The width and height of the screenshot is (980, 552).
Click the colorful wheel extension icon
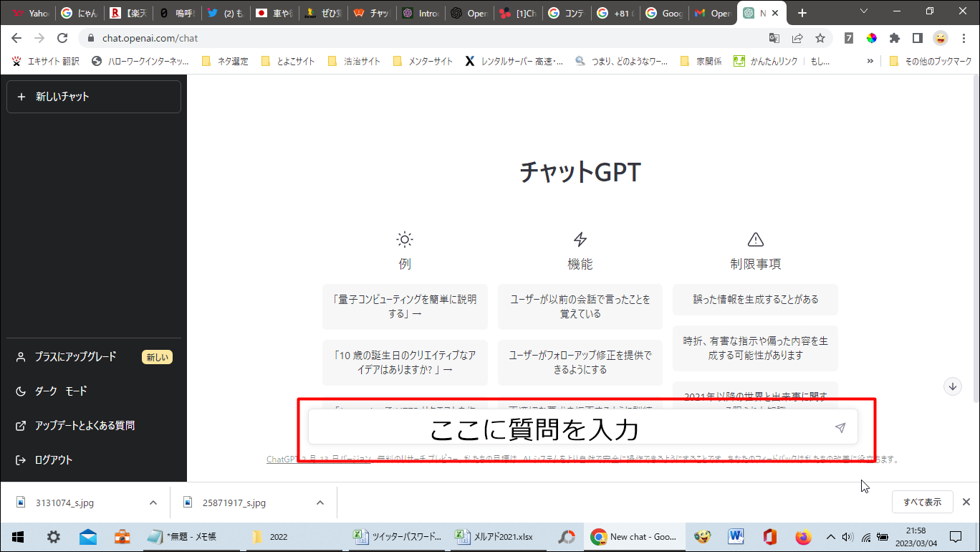[x=872, y=38]
